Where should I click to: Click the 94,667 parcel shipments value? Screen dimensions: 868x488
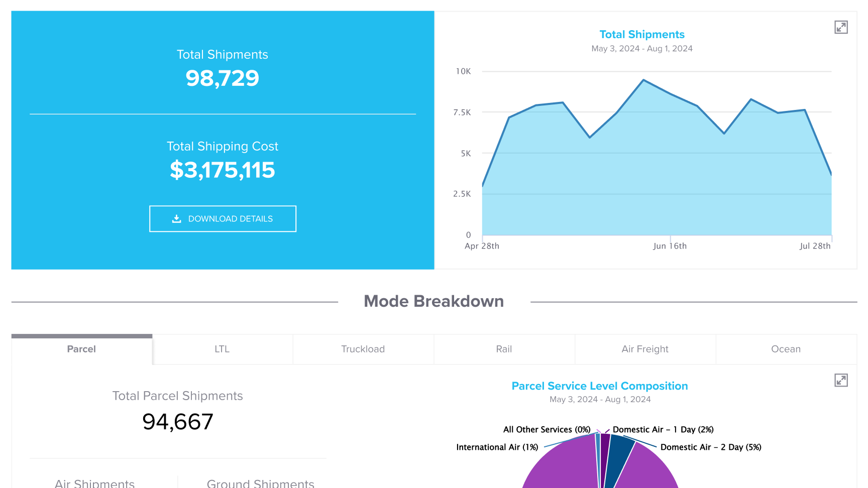tap(178, 422)
